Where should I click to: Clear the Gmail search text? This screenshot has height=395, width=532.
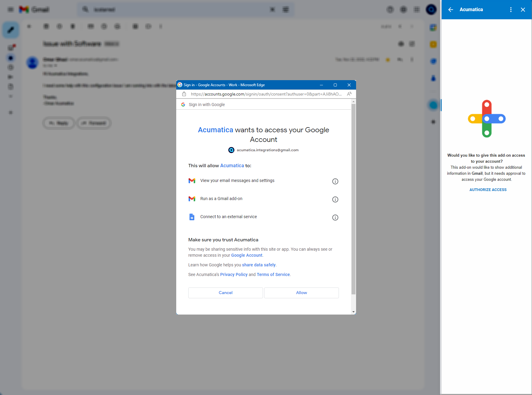(272, 10)
